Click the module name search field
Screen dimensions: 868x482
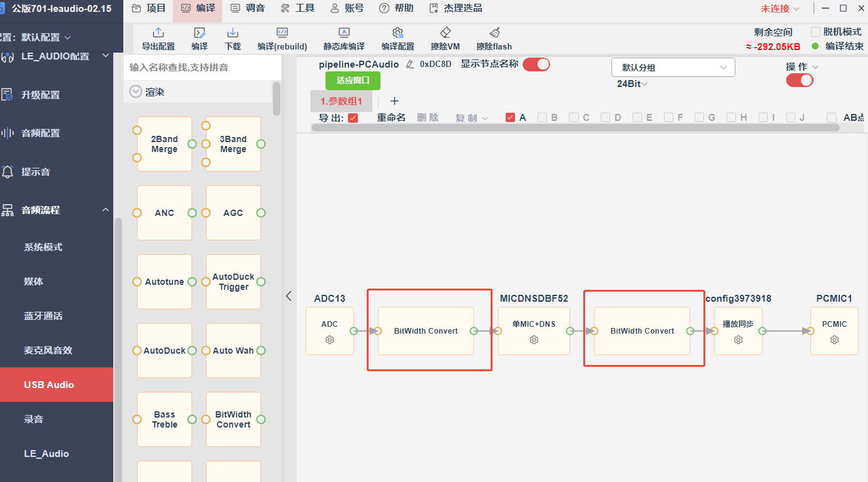coord(202,68)
